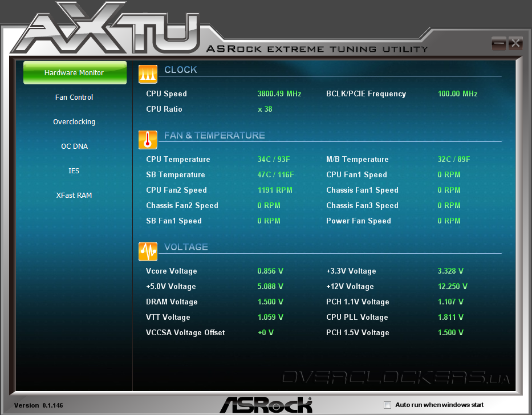Viewport: 532px width, 415px height.
Task: Click the CPU Speed label
Action: point(166,93)
